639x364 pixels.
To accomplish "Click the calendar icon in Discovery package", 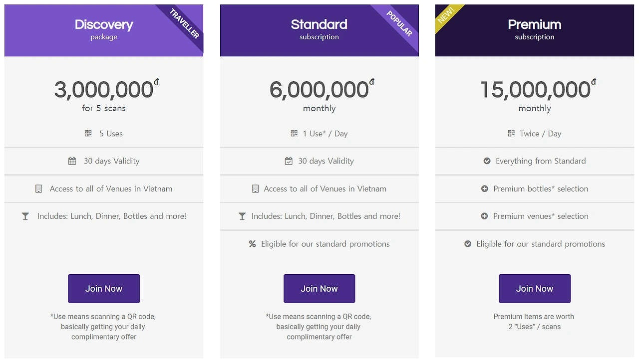I will tap(72, 161).
